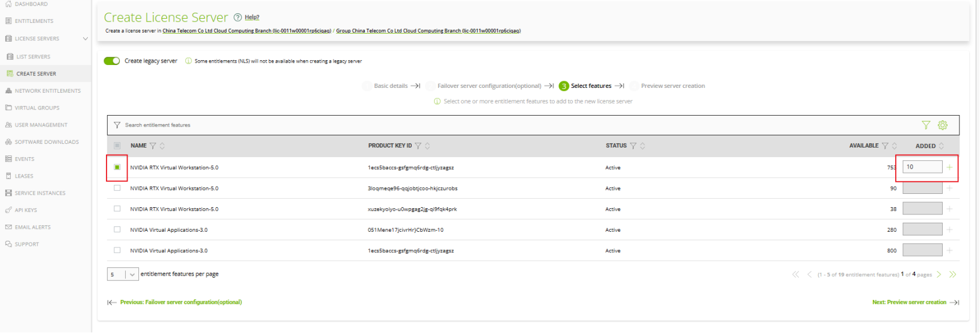Open the Help? link
Screen dimensions: 980x333
tap(252, 17)
